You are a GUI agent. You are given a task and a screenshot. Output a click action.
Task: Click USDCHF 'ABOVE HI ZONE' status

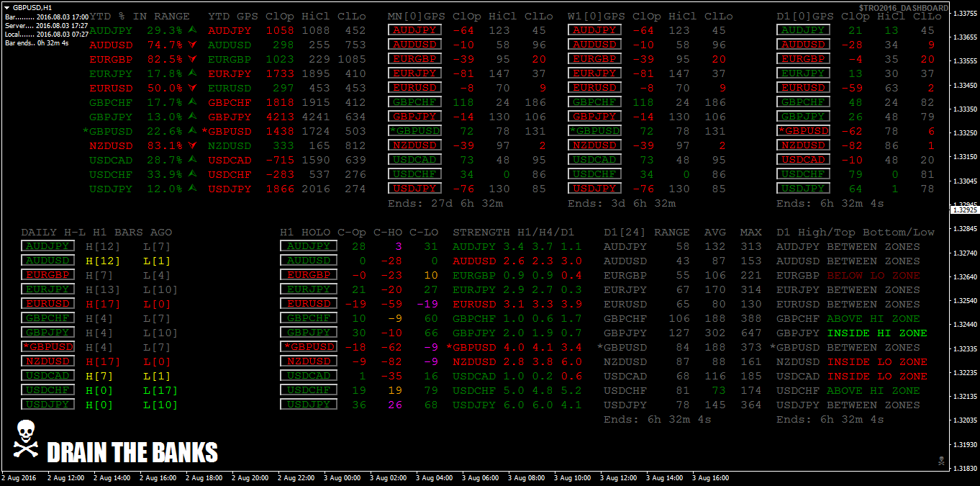[874, 390]
